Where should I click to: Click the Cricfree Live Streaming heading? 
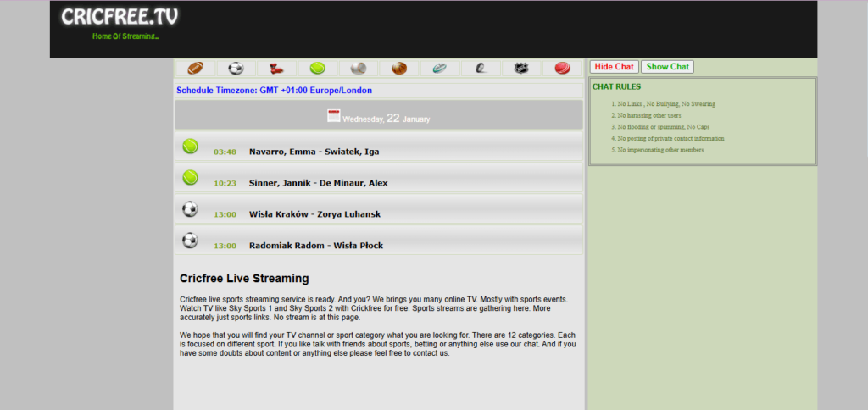(244, 279)
